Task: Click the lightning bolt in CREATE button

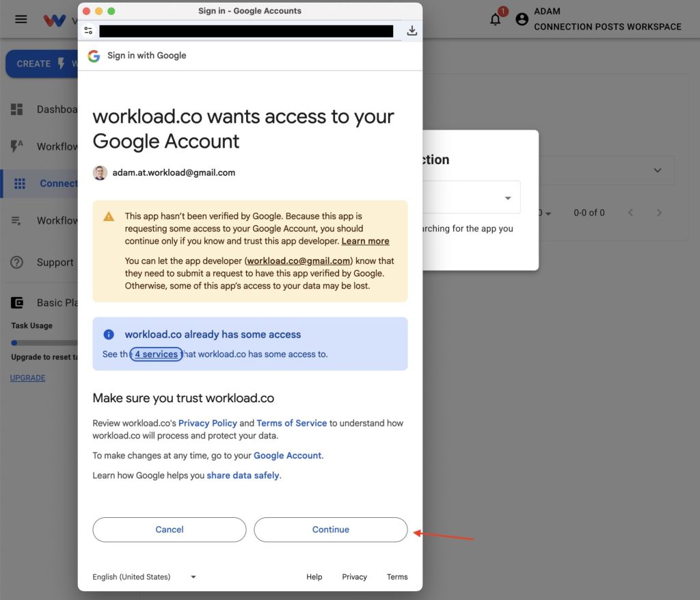Action: [61, 64]
